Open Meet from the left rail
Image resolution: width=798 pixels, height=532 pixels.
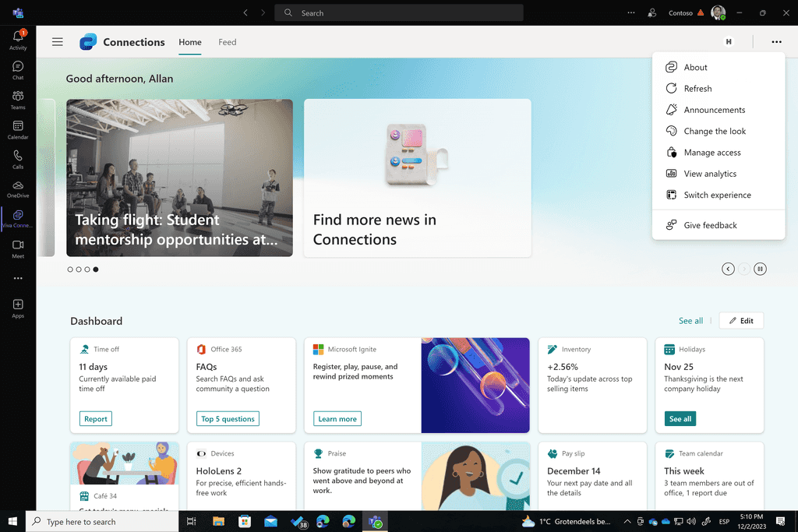coord(18,248)
